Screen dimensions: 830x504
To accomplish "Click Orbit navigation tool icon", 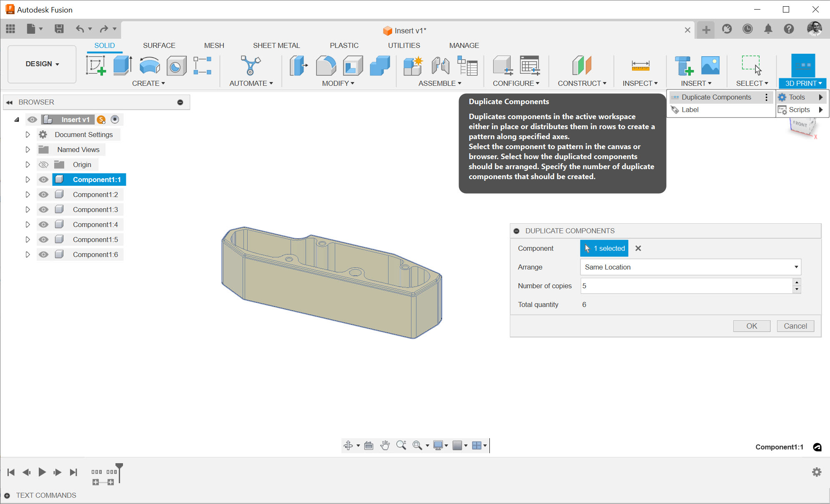I will coord(348,446).
